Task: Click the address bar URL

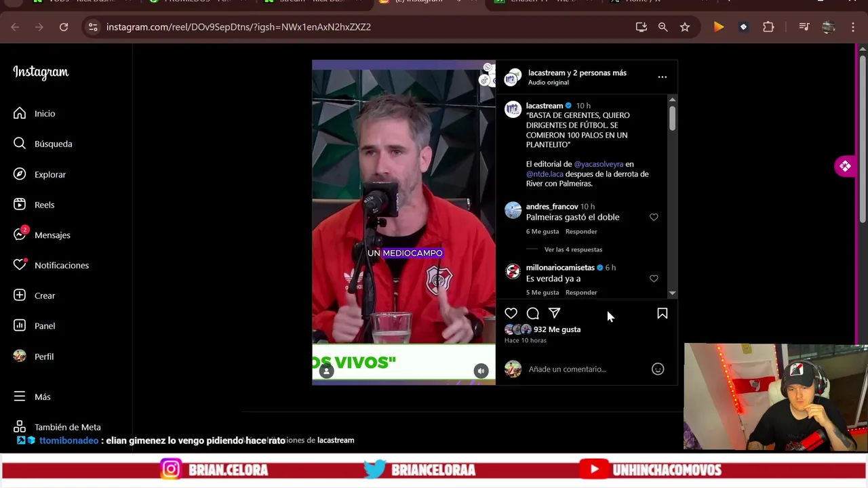Action: click(239, 27)
